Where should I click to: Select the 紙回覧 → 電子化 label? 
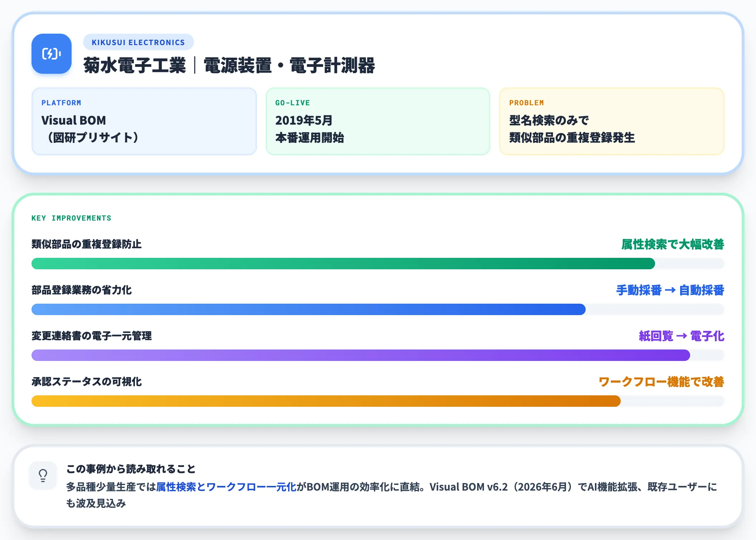[682, 336]
